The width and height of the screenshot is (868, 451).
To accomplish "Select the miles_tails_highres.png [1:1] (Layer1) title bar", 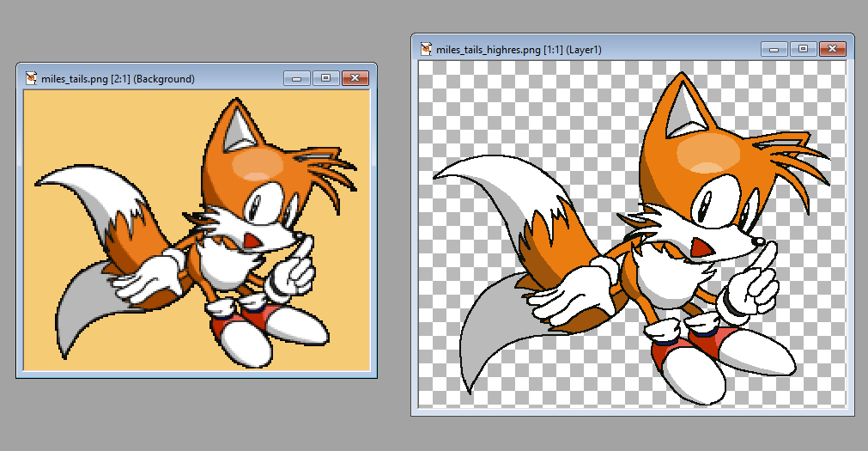I will [x=633, y=49].
